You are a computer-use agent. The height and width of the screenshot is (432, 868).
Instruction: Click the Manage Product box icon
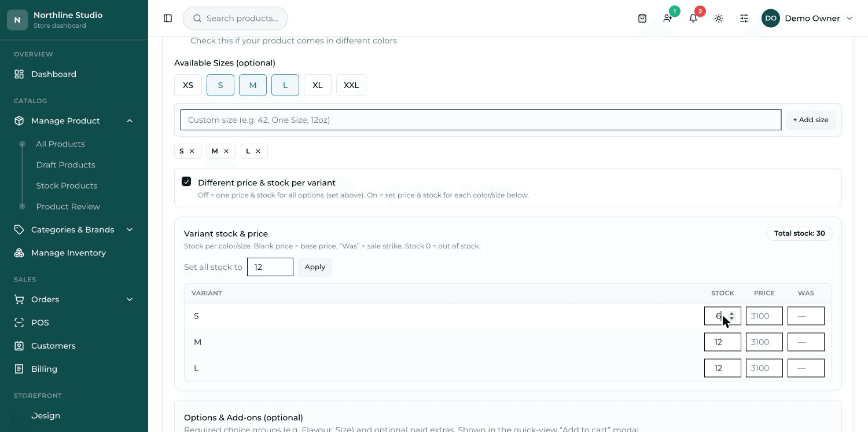pos(19,120)
